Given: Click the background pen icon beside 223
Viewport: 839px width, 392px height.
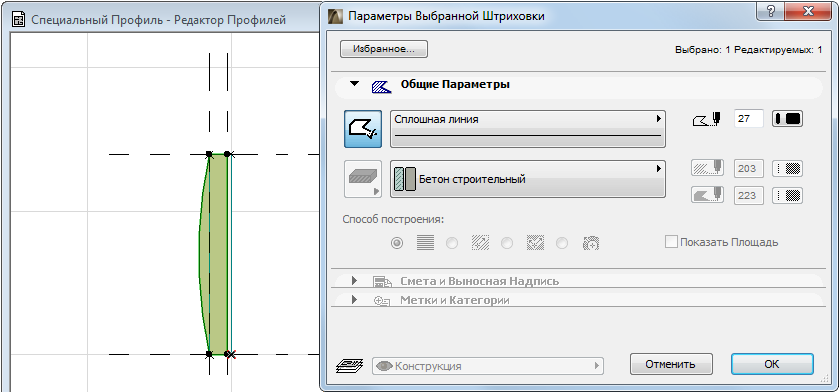Looking at the screenshot, I should click(x=707, y=195).
